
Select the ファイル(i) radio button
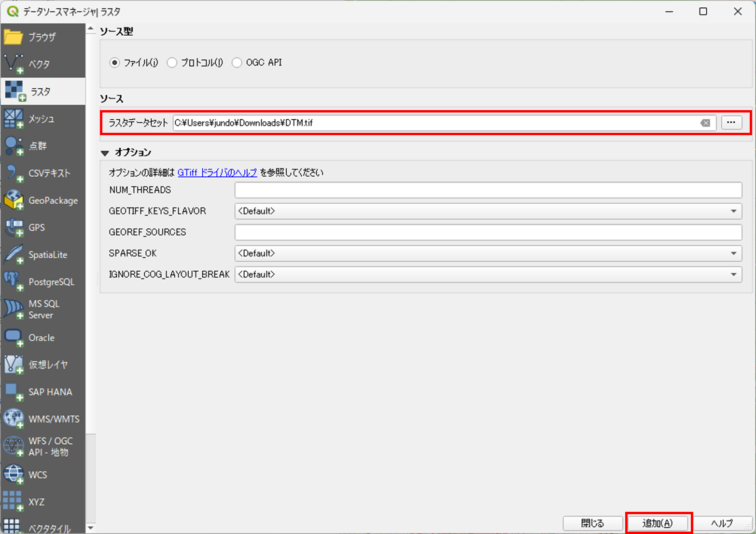click(x=114, y=62)
